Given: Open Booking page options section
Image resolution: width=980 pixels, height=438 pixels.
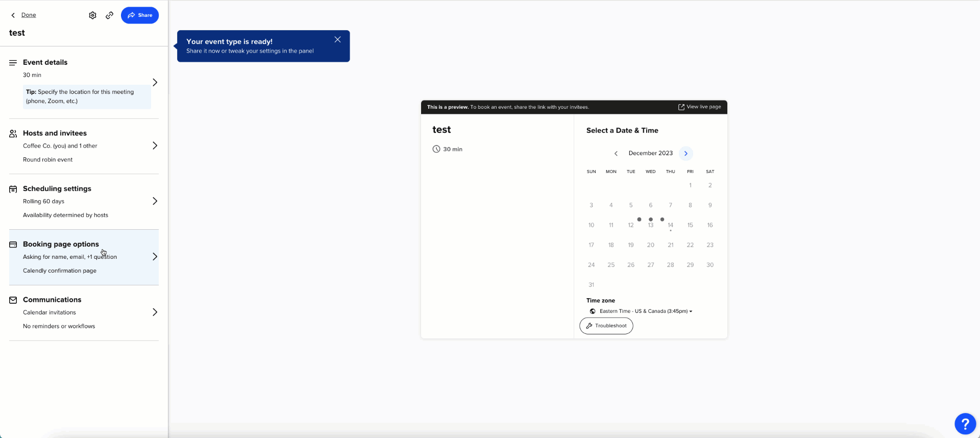Looking at the screenshot, I should coord(155,257).
